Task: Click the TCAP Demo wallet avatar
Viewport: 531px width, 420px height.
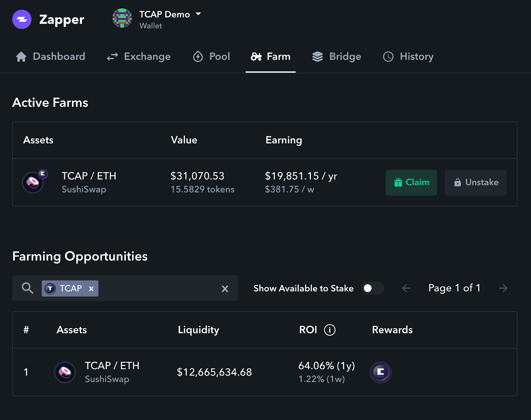Action: pos(122,18)
